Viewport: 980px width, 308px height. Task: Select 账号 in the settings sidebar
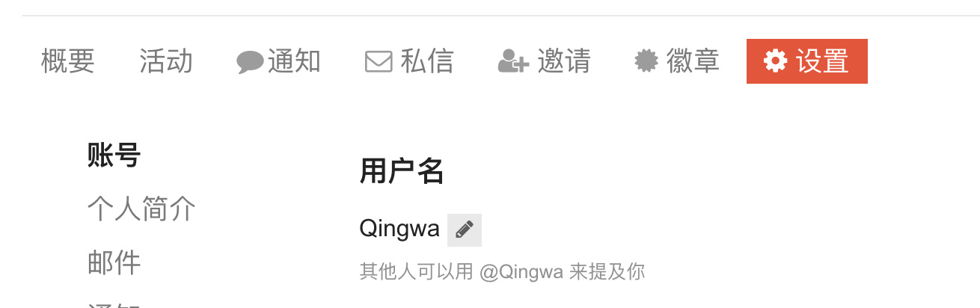pyautogui.click(x=114, y=155)
